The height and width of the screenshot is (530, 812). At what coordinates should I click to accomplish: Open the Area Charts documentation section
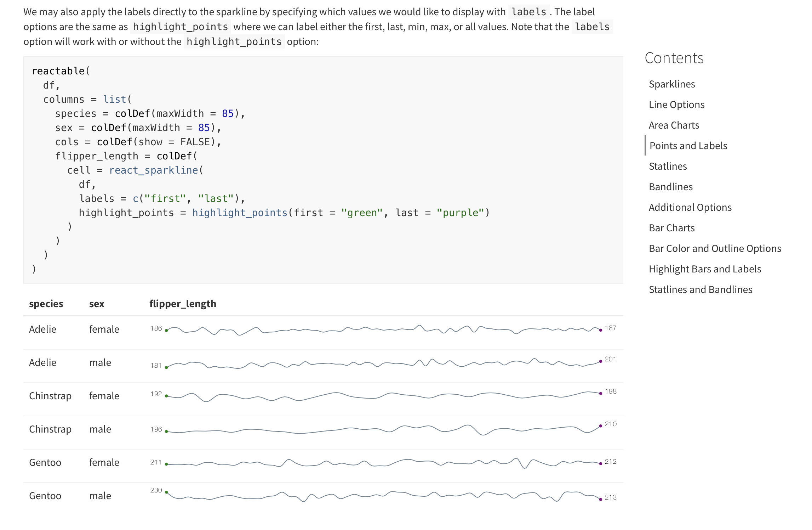pos(674,125)
